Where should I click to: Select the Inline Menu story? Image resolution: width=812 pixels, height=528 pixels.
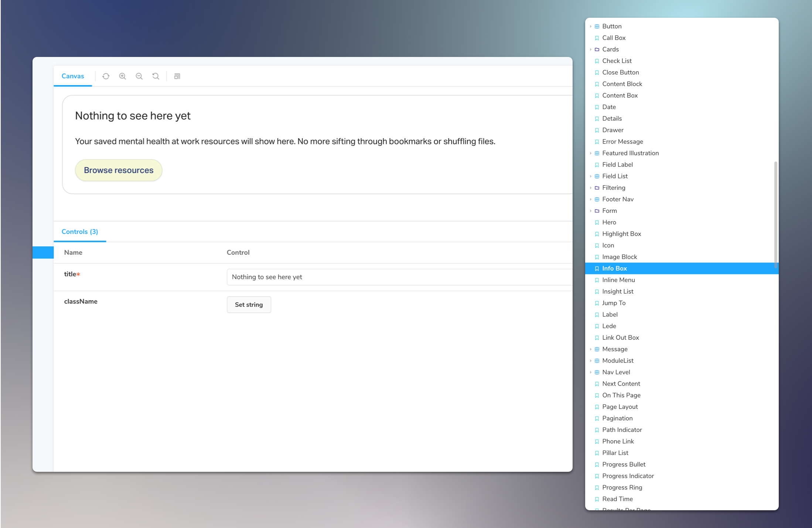(618, 280)
